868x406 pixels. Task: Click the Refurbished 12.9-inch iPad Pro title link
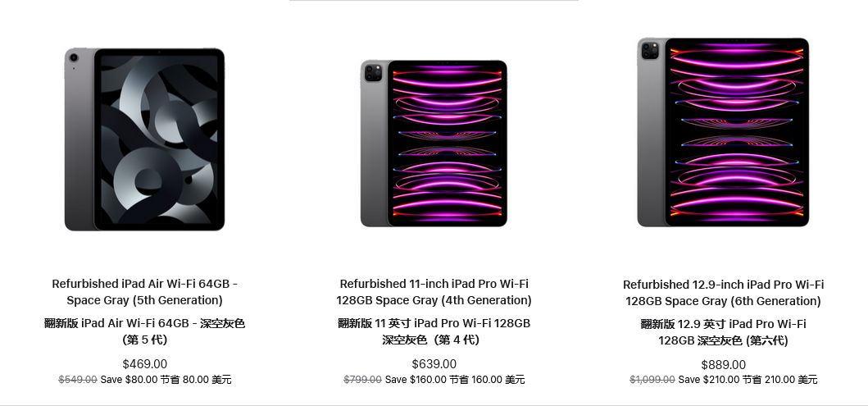pyautogui.click(x=723, y=293)
